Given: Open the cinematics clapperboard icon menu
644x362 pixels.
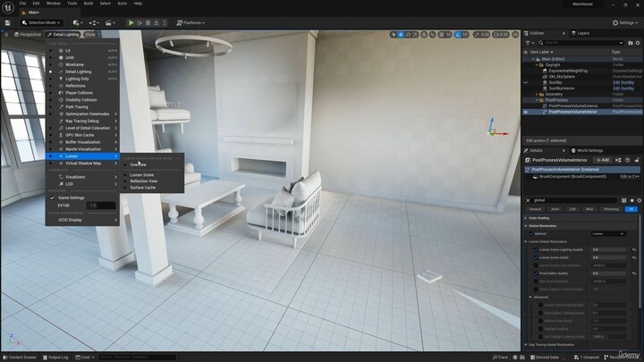Looking at the screenshot, I should [x=110, y=23].
